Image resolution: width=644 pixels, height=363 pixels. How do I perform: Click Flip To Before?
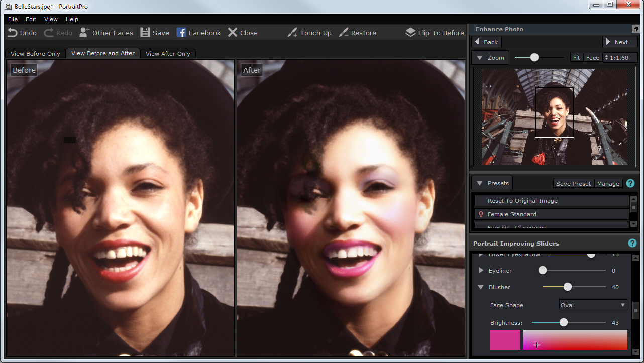(x=435, y=33)
